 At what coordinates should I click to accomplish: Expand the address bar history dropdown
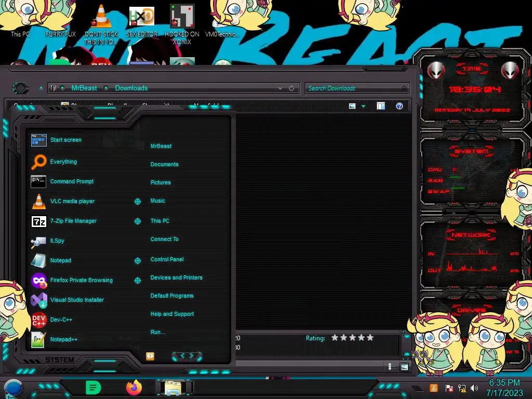point(280,88)
